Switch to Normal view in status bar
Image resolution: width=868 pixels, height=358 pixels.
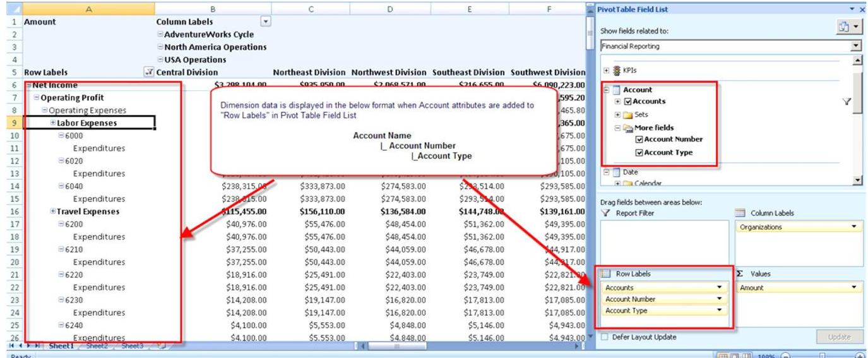tap(723, 355)
